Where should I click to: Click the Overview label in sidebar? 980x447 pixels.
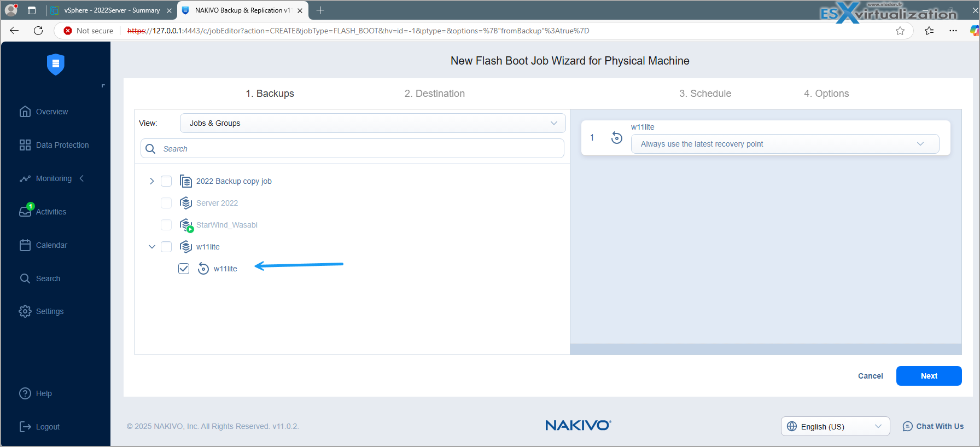point(52,112)
